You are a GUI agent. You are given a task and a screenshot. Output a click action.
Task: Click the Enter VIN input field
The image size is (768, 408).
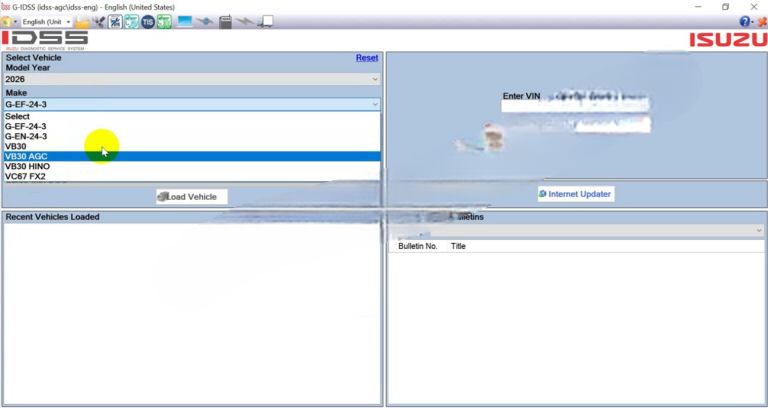pyautogui.click(x=576, y=106)
